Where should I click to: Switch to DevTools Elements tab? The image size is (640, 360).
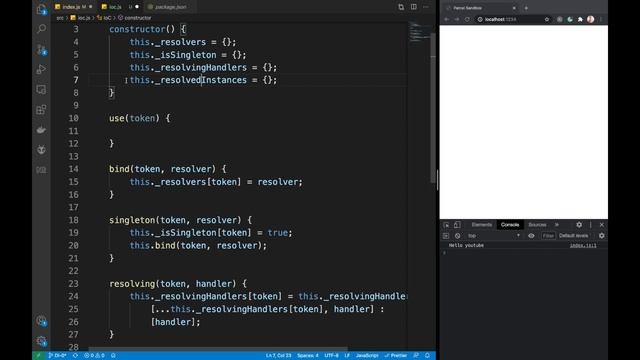click(482, 225)
